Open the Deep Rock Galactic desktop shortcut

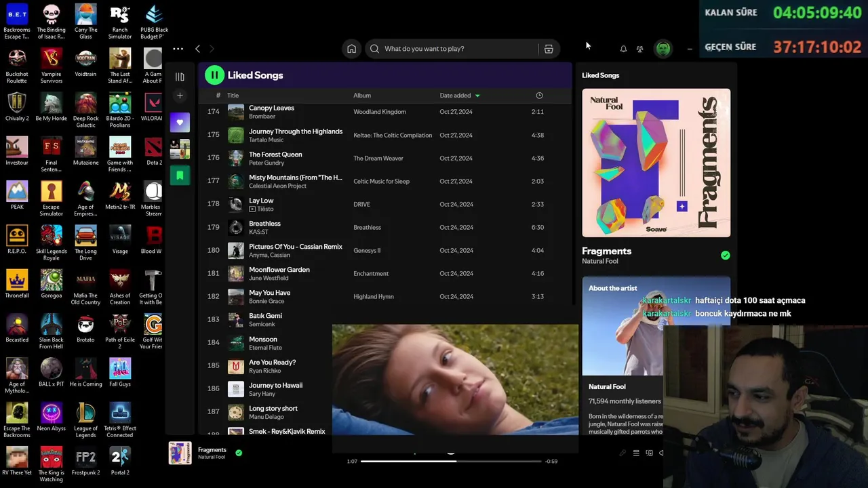(x=85, y=110)
